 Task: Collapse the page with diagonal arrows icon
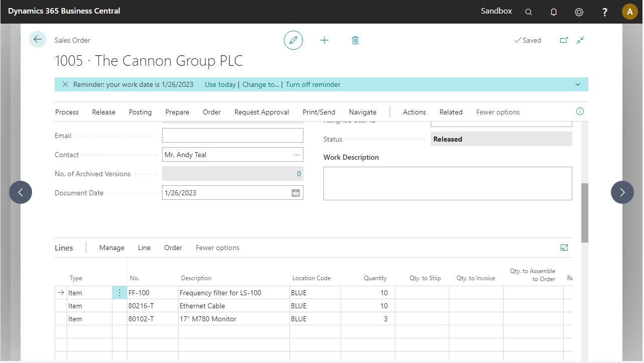tap(580, 40)
